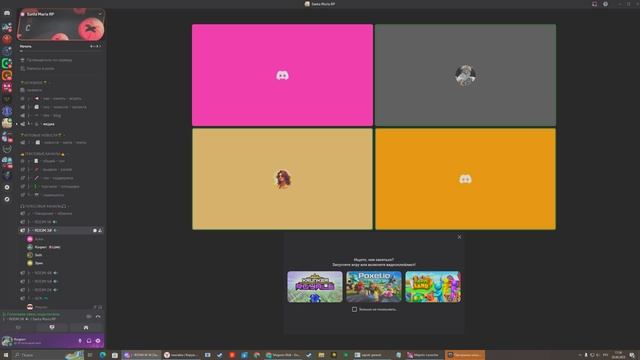Screen dimensions: 640x360
Task: Select the gray video tile participant
Action: pyautogui.click(x=465, y=75)
